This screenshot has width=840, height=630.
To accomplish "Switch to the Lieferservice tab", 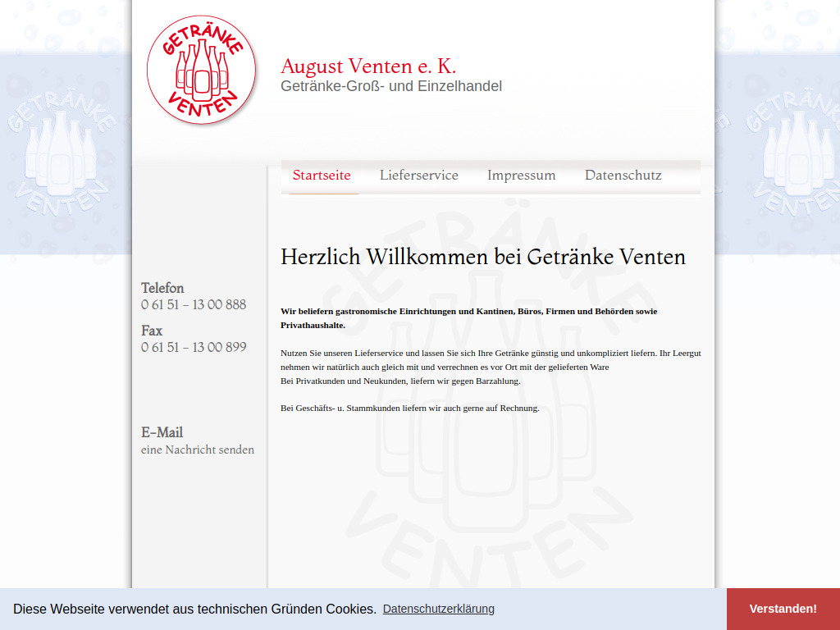I will 419,175.
